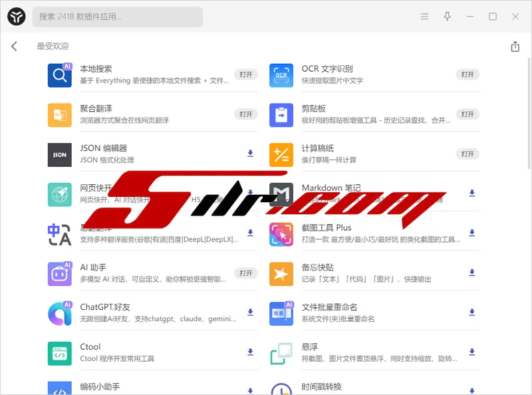This screenshot has width=532, height=395.
Task: Open the 截图工具 Plus title
Action: coord(327,227)
